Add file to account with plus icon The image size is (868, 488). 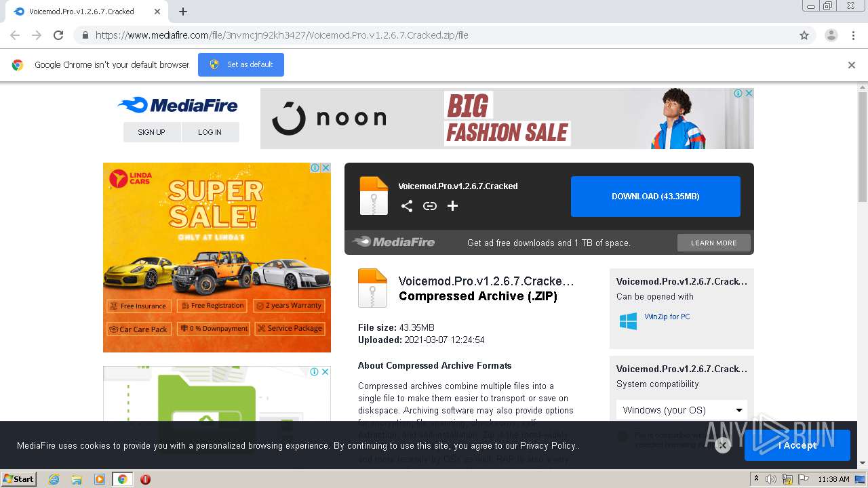[452, 206]
